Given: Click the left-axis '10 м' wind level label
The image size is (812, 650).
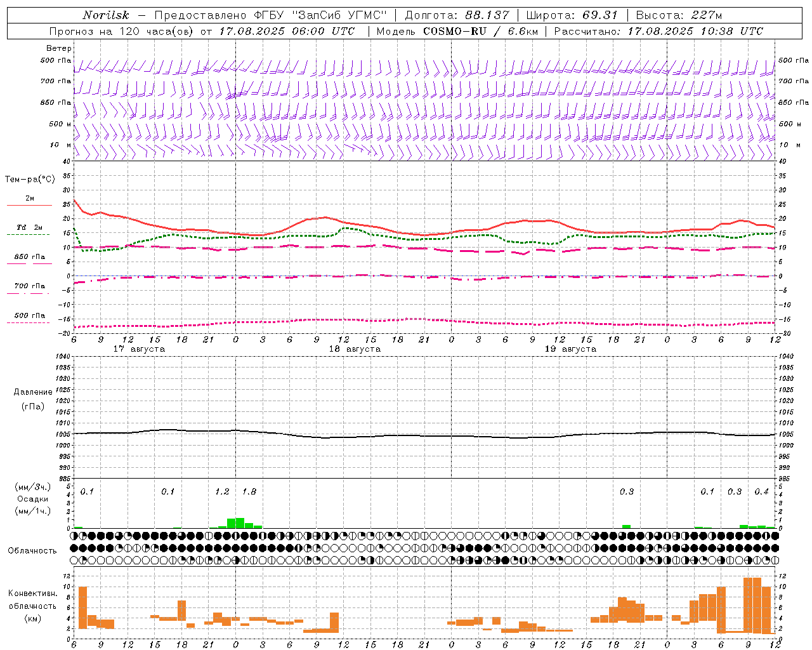Looking at the screenshot, I should point(62,145).
